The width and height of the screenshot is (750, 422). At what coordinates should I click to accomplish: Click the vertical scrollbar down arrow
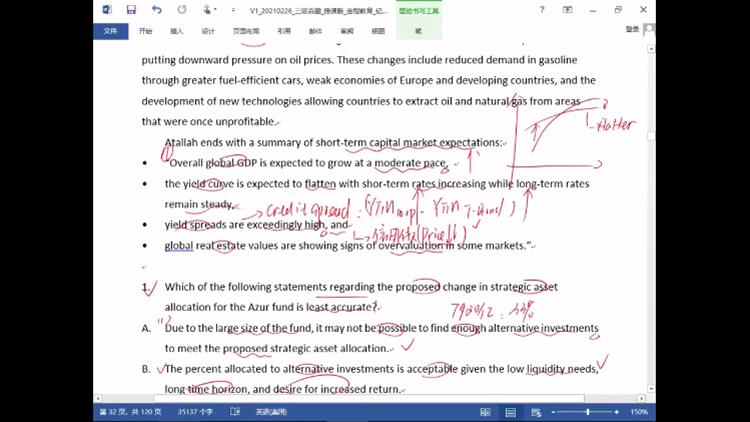click(x=651, y=388)
